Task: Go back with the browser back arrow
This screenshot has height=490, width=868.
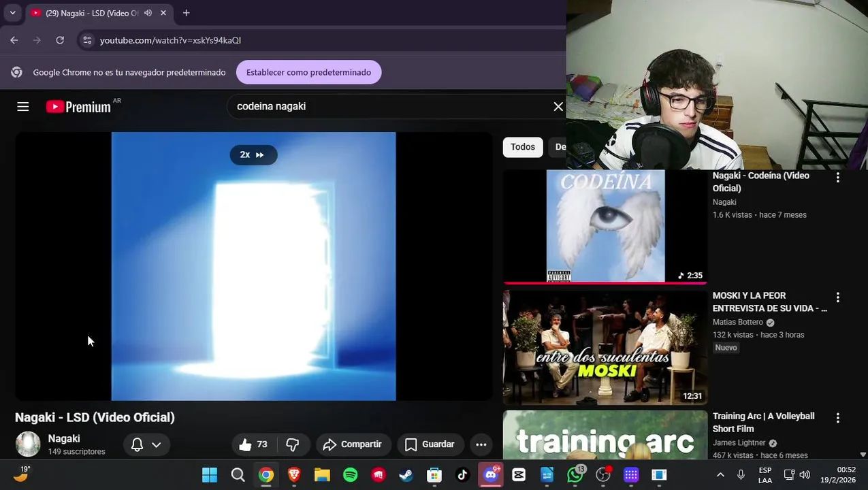Action: coord(14,40)
